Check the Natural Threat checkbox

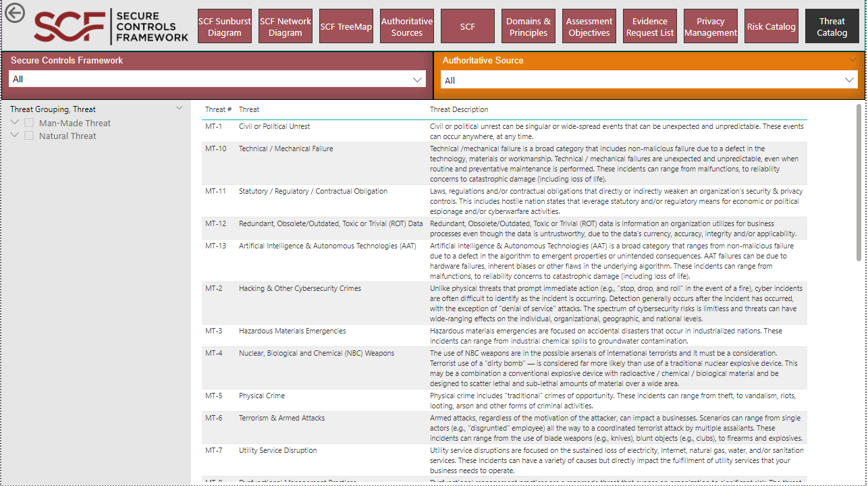pos(29,135)
